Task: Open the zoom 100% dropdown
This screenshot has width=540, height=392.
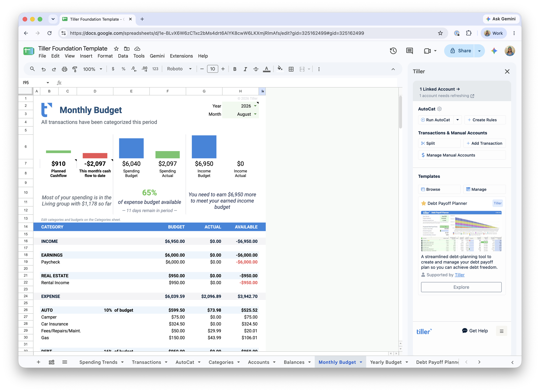Action: pos(93,69)
